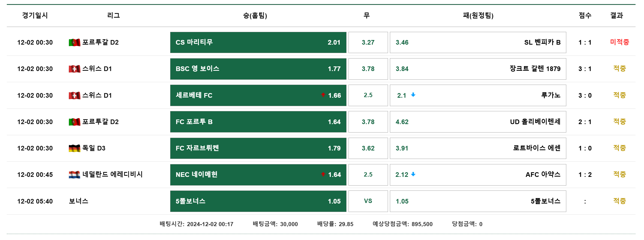Select CS 마리티무 home win 2.01
The height and width of the screenshot is (240, 644).
(258, 42)
